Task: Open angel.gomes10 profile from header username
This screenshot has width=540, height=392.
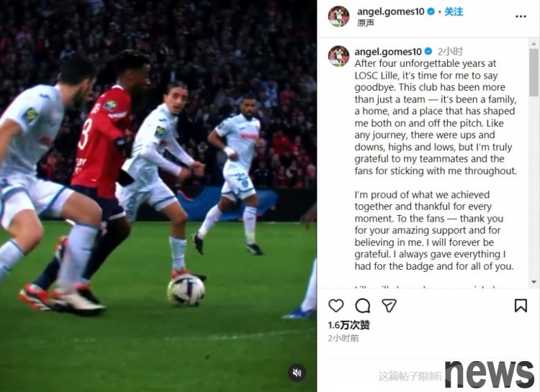Action: tap(390, 12)
